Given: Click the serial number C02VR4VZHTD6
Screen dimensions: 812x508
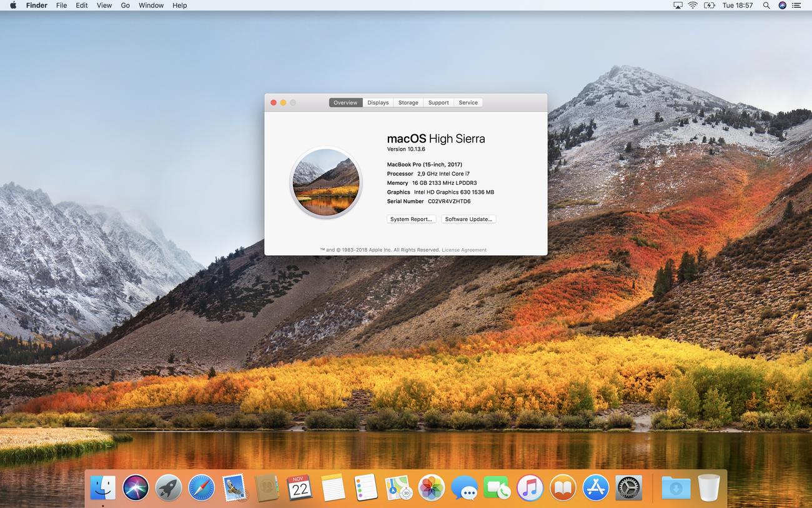Looking at the screenshot, I should click(x=449, y=201).
